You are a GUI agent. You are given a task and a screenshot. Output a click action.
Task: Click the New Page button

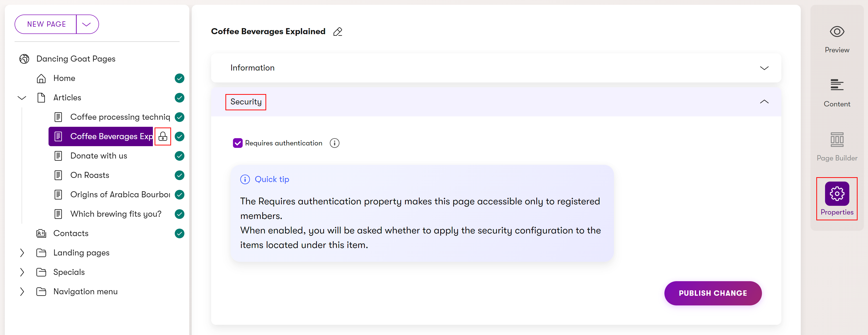pyautogui.click(x=47, y=24)
